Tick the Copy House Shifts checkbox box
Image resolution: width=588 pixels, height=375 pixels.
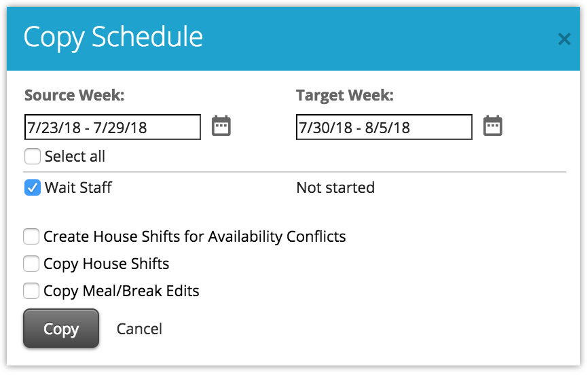(x=31, y=264)
